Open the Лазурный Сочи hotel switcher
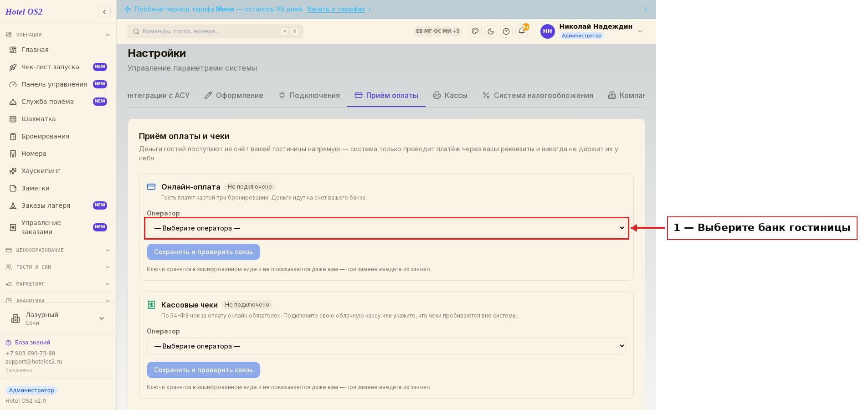This screenshot has height=410, width=868. [58, 318]
